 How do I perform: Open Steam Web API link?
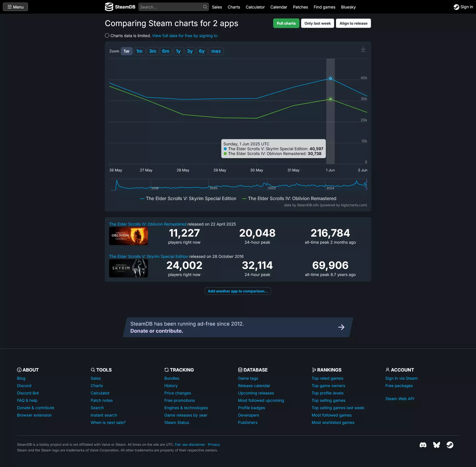399,399
